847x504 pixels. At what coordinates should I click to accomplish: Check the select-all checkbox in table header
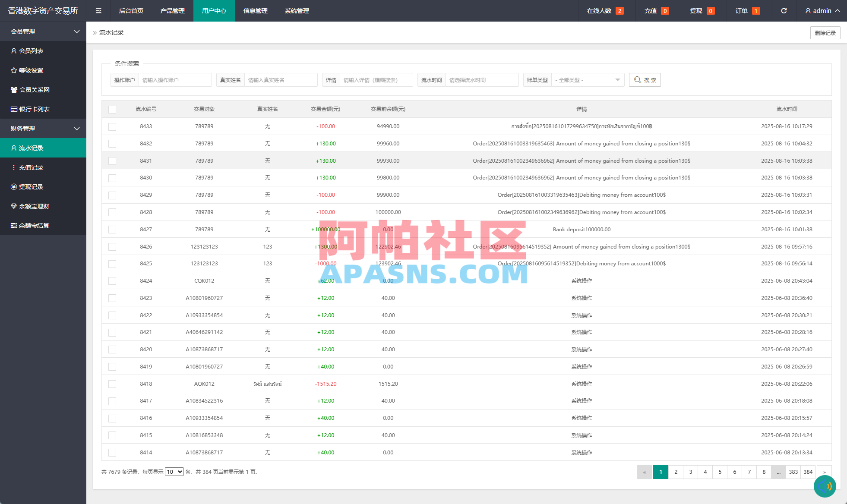(x=112, y=109)
